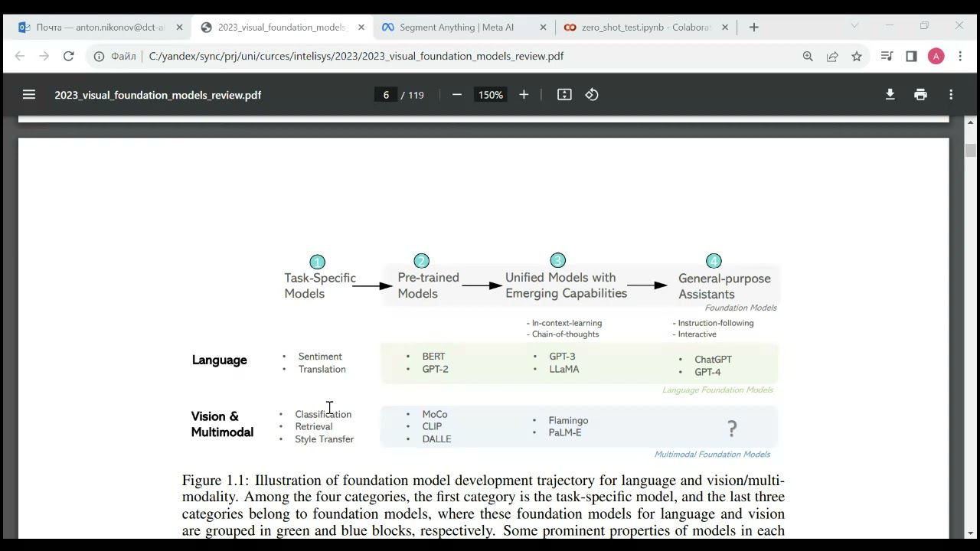
Task: Click the vertical scrollbar thumb
Action: click(971, 150)
